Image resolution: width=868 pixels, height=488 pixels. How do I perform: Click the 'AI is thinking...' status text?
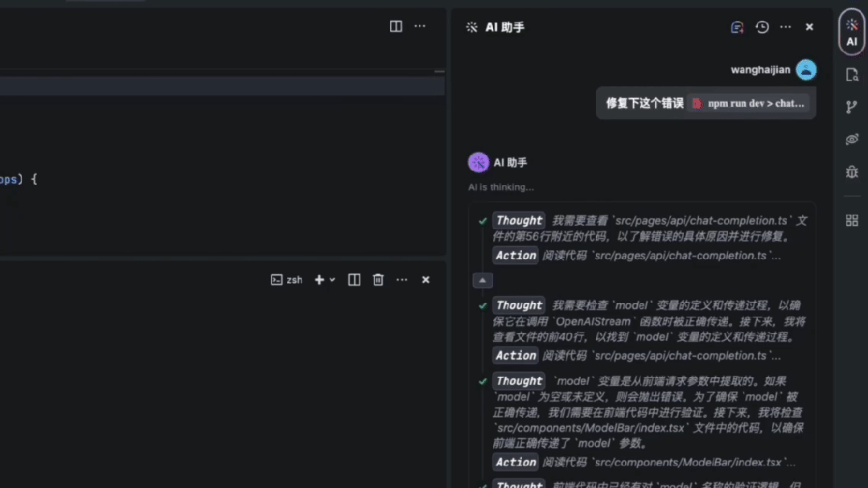point(501,187)
